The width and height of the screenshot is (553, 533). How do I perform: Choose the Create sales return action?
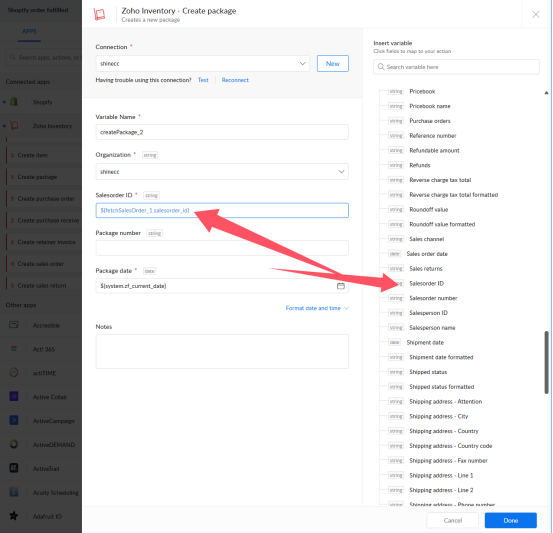(42, 286)
